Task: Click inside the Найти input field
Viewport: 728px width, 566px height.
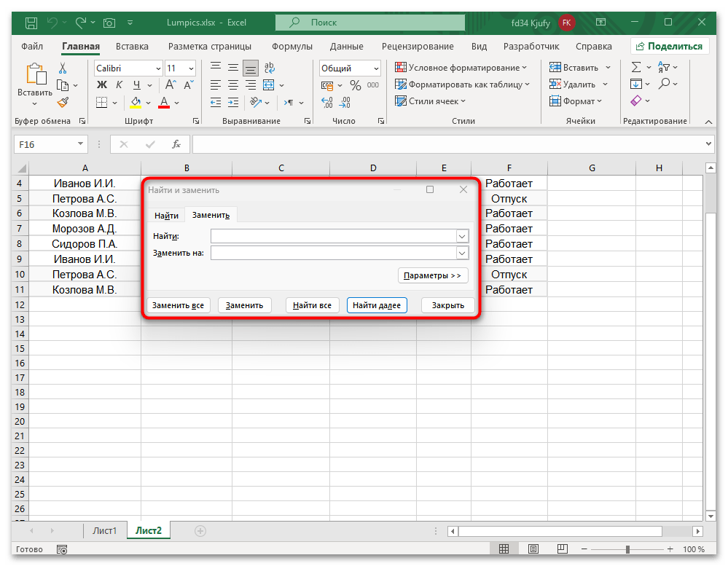Action: (x=335, y=235)
